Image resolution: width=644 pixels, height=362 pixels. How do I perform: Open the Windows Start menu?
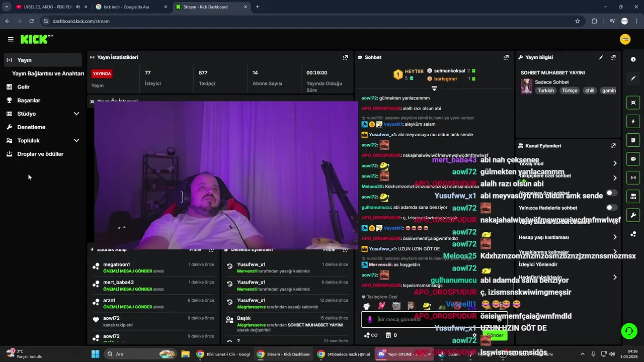(x=95, y=354)
